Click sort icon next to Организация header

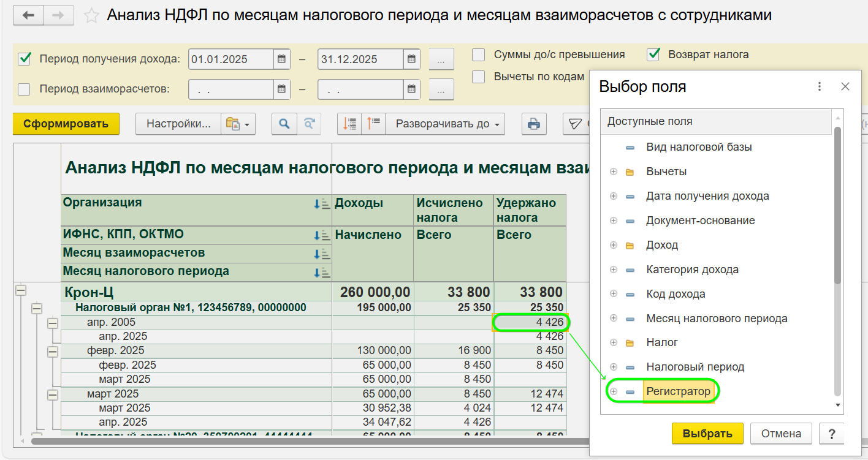(x=322, y=205)
